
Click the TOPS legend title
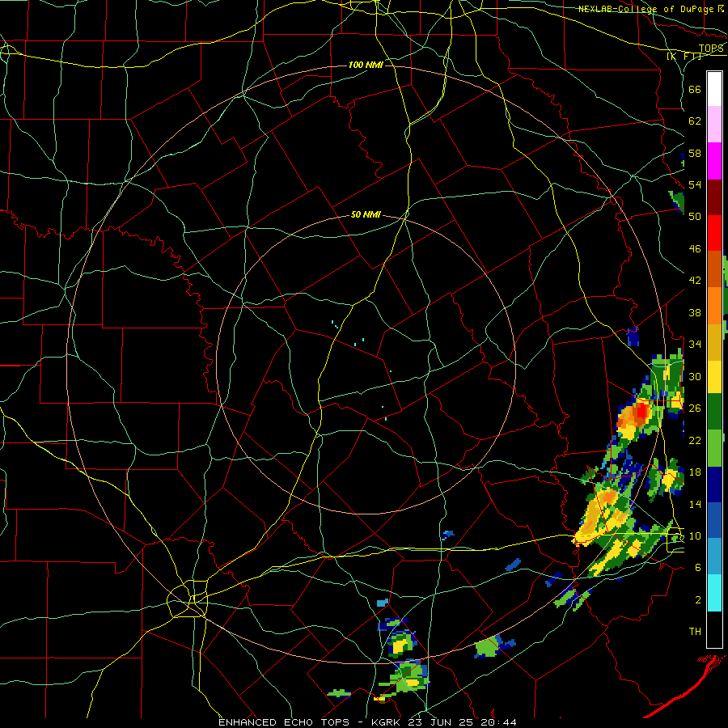[x=711, y=49]
